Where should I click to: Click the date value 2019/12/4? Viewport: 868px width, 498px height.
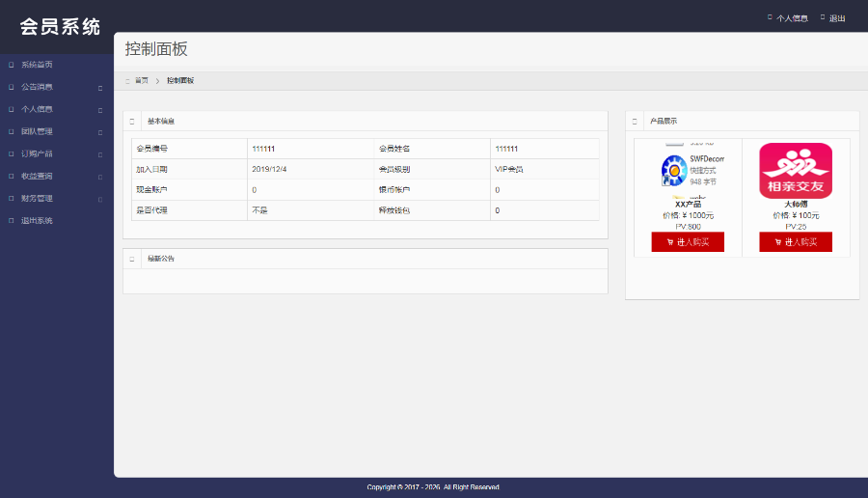(269, 169)
